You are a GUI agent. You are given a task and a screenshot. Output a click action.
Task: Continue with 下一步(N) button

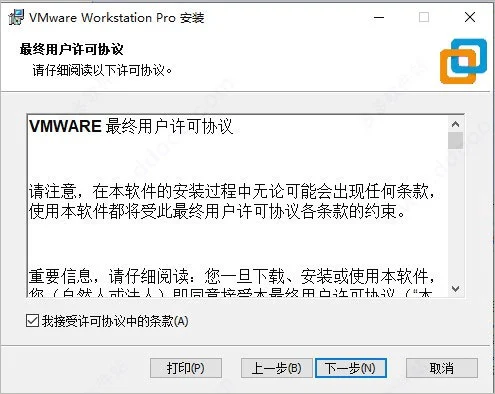click(351, 368)
